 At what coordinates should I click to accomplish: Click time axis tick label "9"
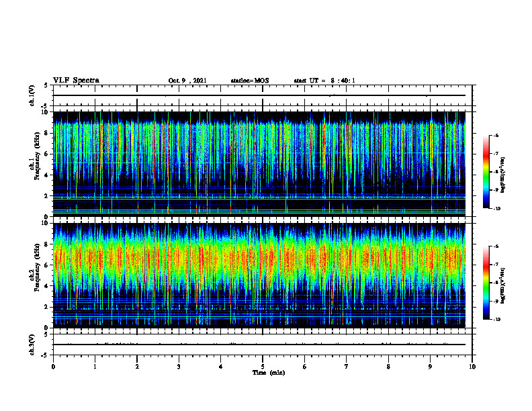click(x=430, y=367)
